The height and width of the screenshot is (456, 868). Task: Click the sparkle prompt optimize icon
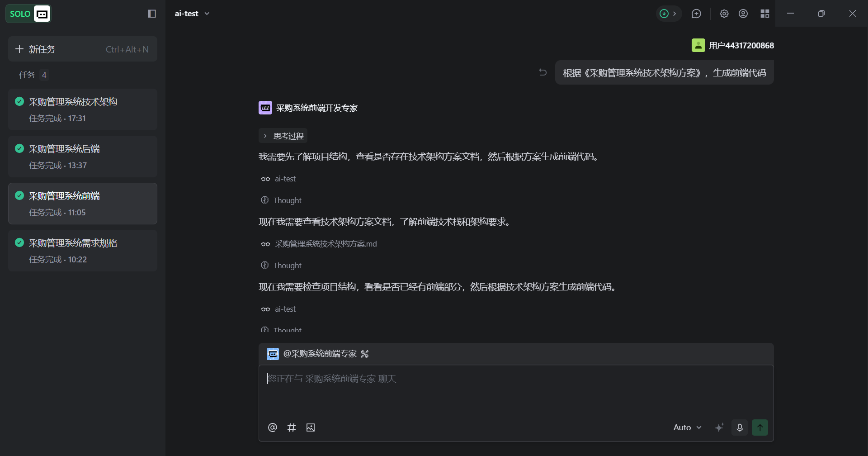(719, 427)
